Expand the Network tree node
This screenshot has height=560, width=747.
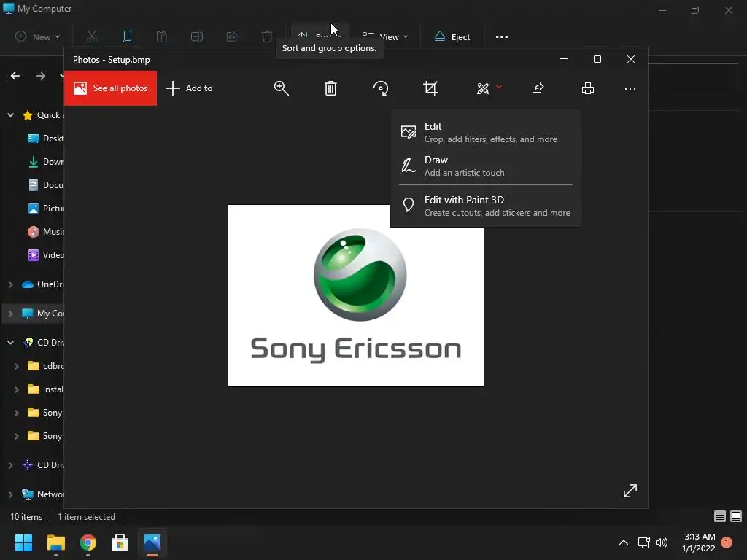(10, 494)
